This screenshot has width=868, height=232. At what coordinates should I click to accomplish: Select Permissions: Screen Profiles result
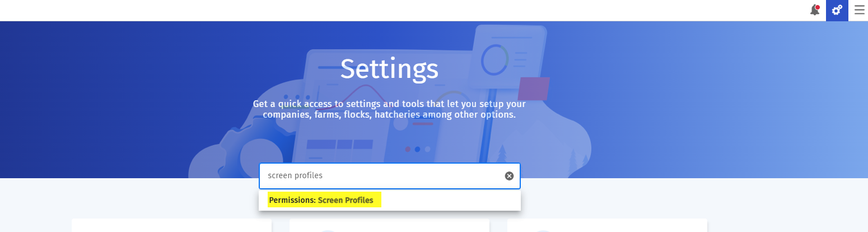pyautogui.click(x=390, y=200)
